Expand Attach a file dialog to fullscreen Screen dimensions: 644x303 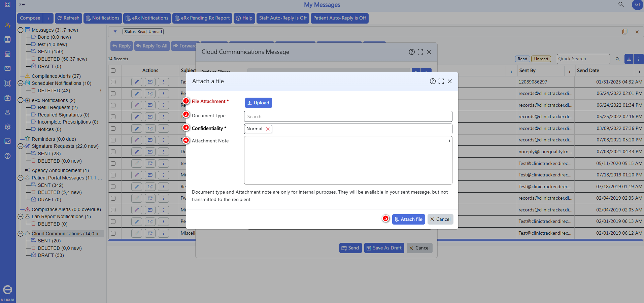coord(441,81)
